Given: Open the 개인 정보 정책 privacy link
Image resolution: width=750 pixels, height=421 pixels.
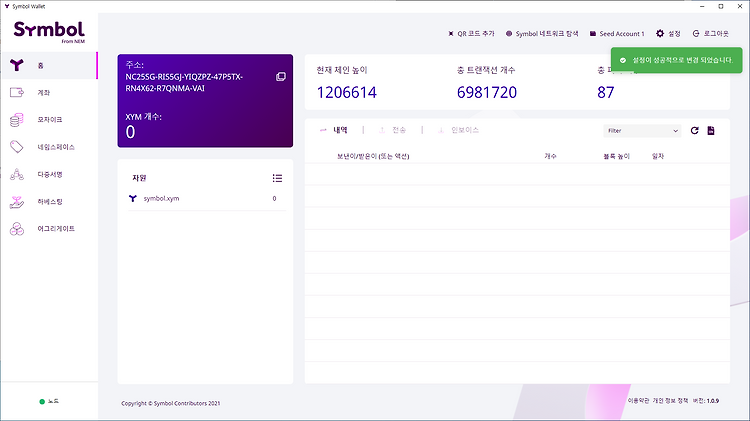Looking at the screenshot, I should pos(670,401).
